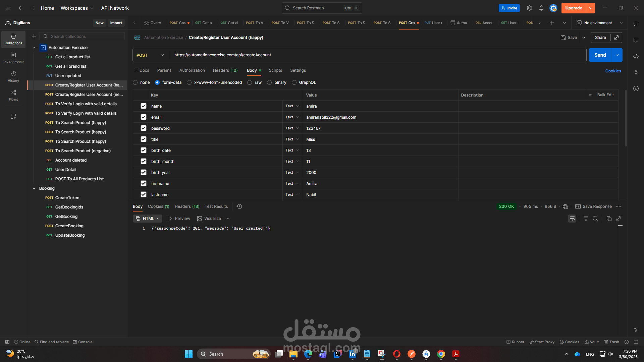
Task: Copy the response body with copy icon
Action: [x=609, y=219]
